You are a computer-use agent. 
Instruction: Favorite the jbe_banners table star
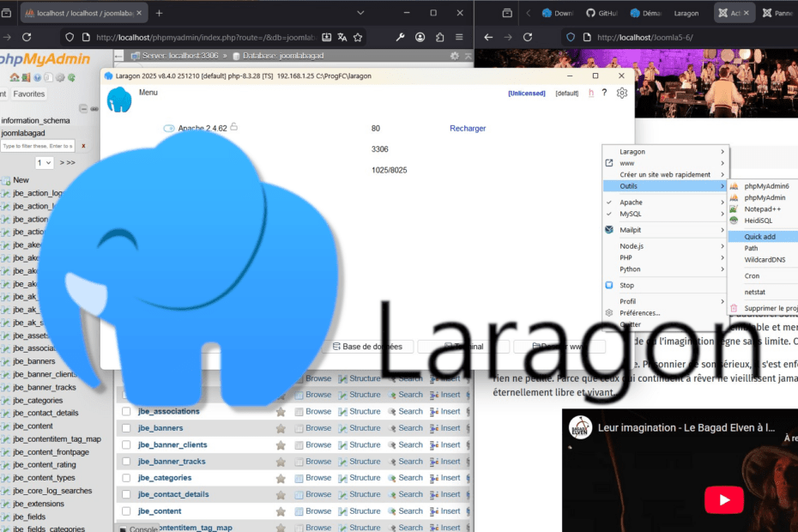(281, 428)
